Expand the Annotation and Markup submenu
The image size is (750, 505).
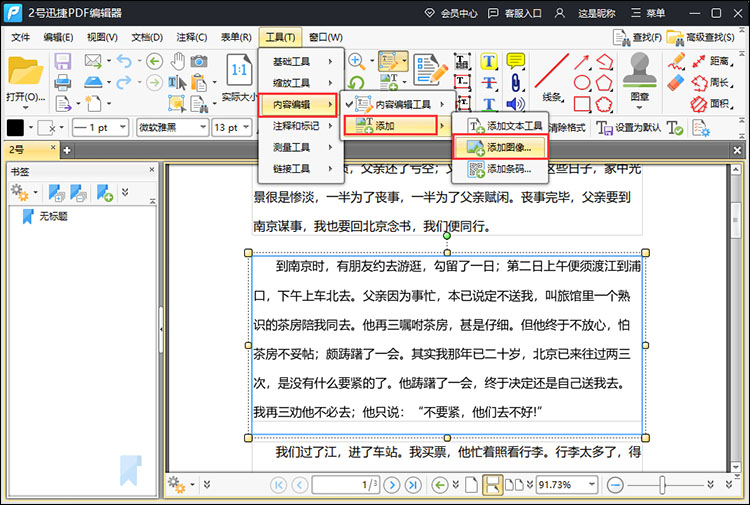(x=301, y=126)
